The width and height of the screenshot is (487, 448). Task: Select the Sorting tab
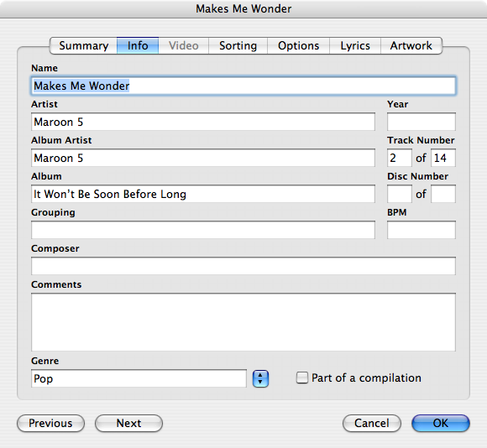tap(238, 45)
